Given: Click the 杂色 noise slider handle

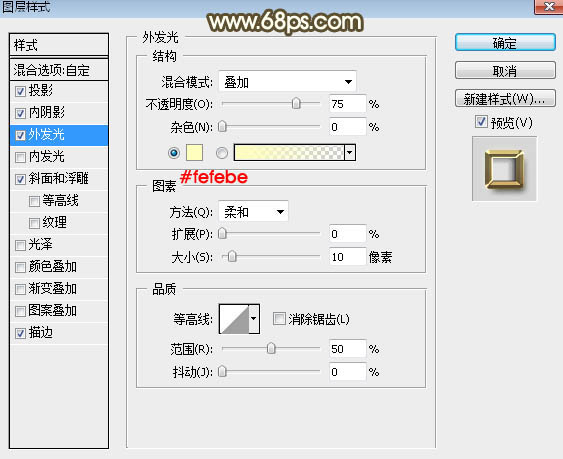Looking at the screenshot, I should pyautogui.click(x=223, y=126).
